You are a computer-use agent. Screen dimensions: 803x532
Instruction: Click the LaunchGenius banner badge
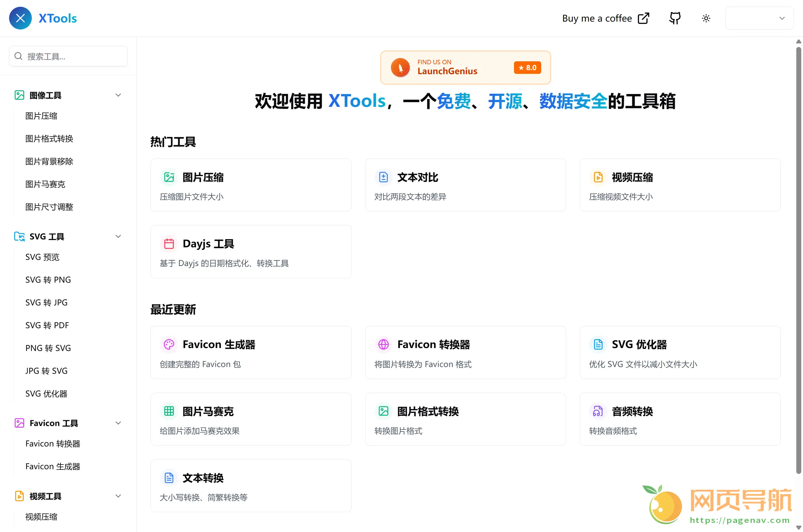click(465, 67)
